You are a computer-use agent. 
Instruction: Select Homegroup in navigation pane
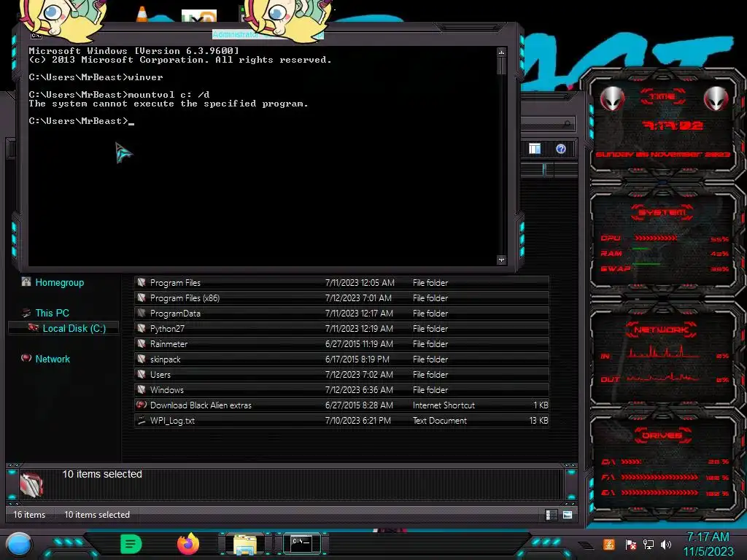click(x=60, y=282)
